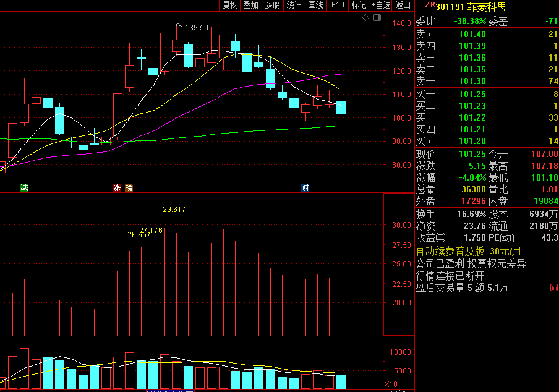Select the 买四 price 101.21
Image resolution: width=559 pixels, height=392 pixels.
tap(472, 129)
